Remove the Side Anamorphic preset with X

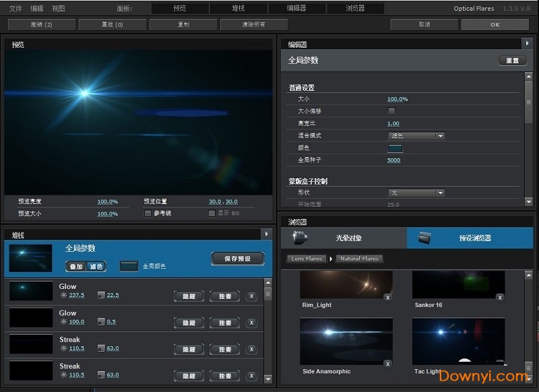click(x=387, y=364)
